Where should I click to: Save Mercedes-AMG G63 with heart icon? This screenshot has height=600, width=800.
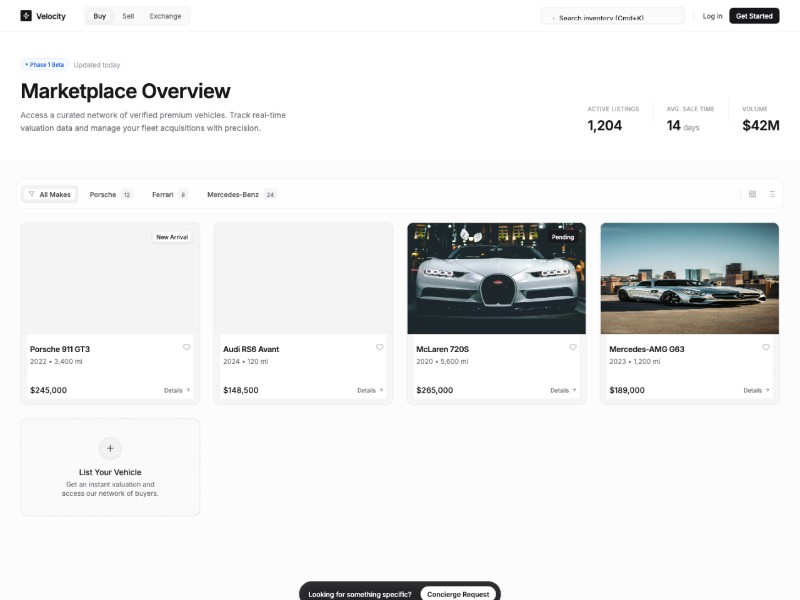click(x=766, y=348)
